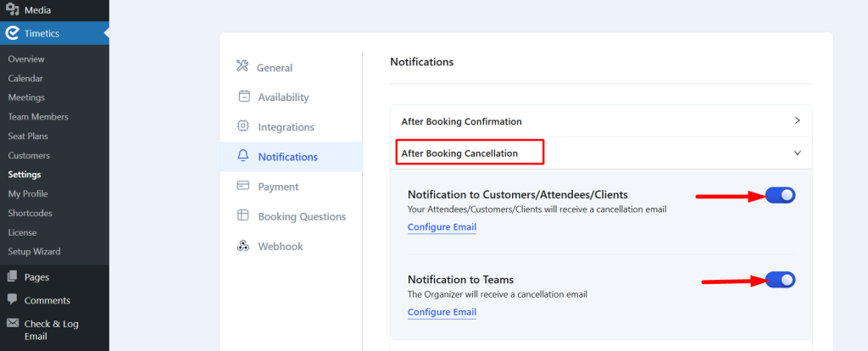Click the Notifications bell icon
868x351 pixels.
243,156
